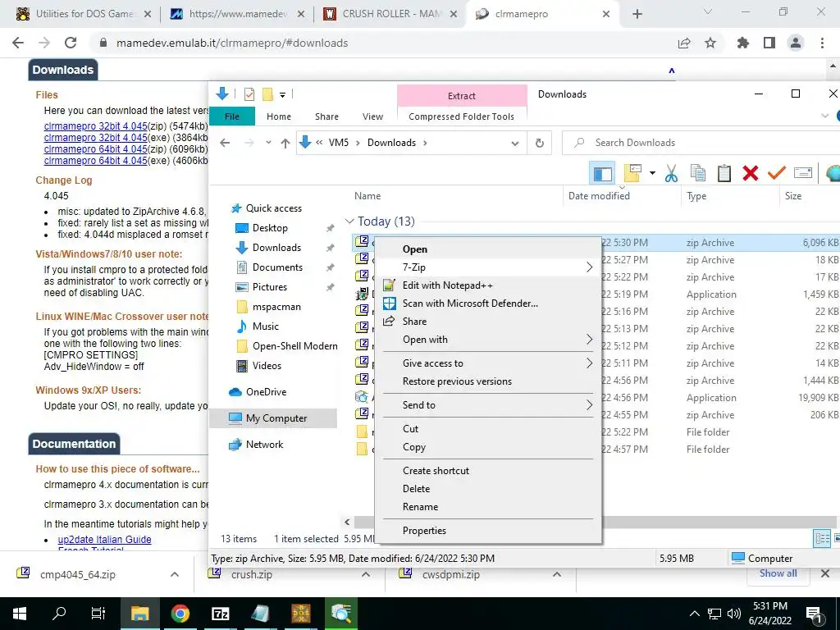Click the Explorer Back arrow
Screen dimensions: 840x630
225,143
